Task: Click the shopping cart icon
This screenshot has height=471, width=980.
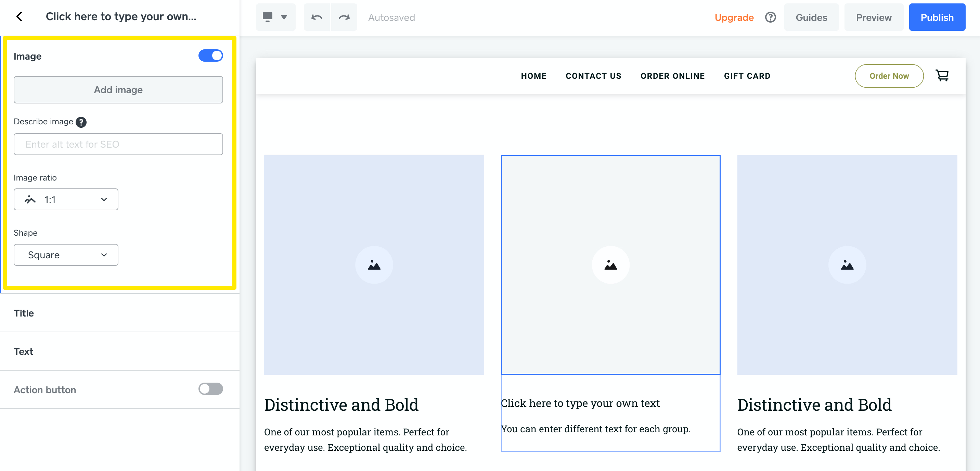Action: (942, 75)
